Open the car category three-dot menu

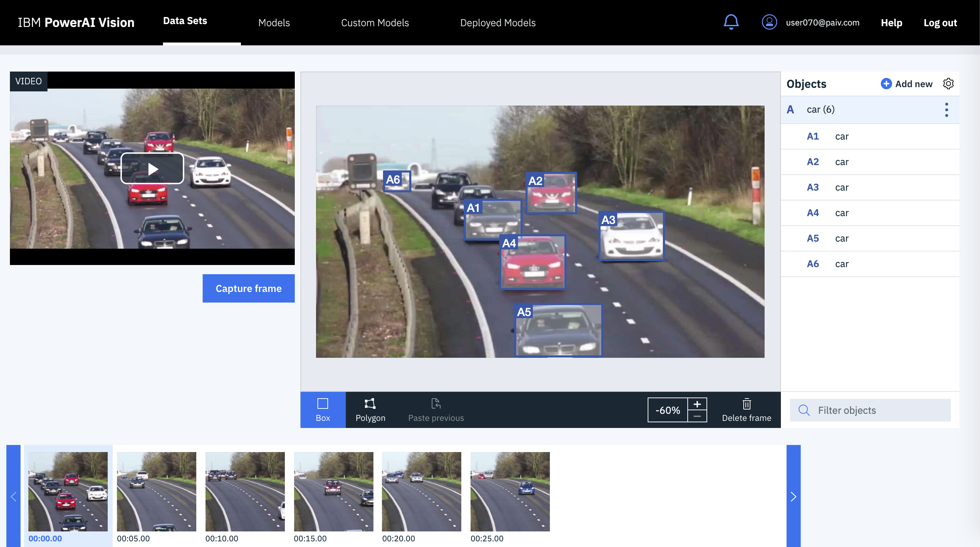[x=947, y=109]
